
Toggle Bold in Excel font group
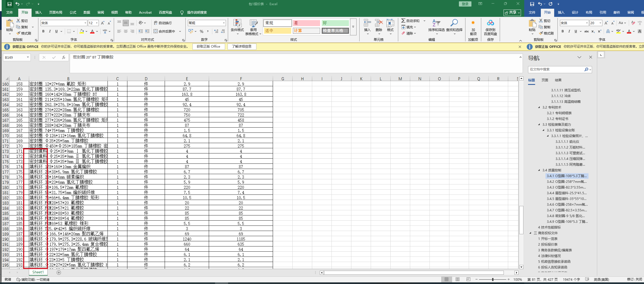pos(43,31)
